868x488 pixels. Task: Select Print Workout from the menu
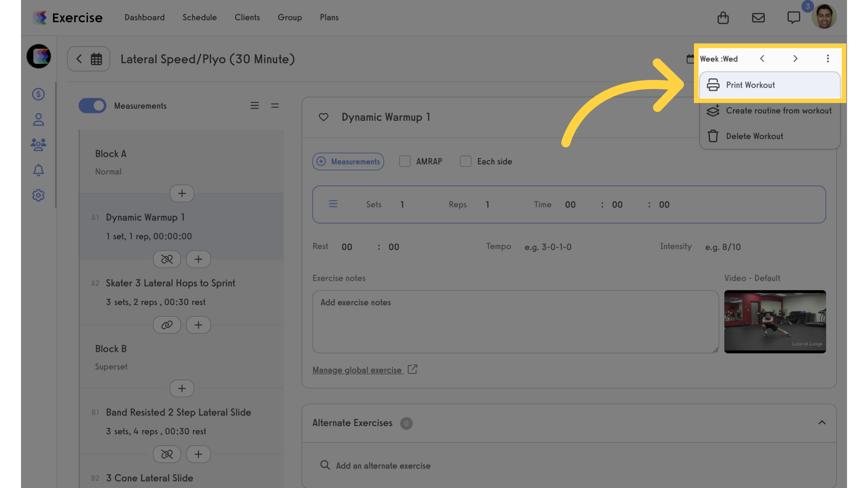click(769, 85)
